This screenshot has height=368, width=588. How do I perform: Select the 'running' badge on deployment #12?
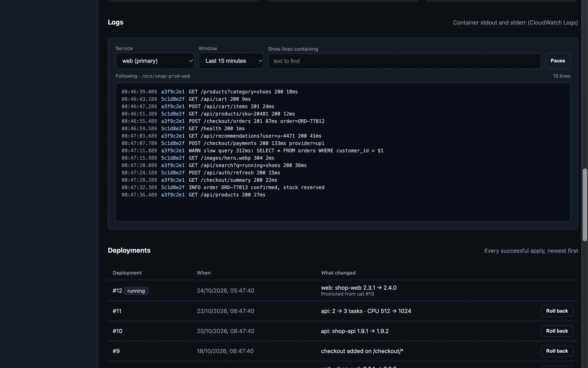(x=136, y=291)
